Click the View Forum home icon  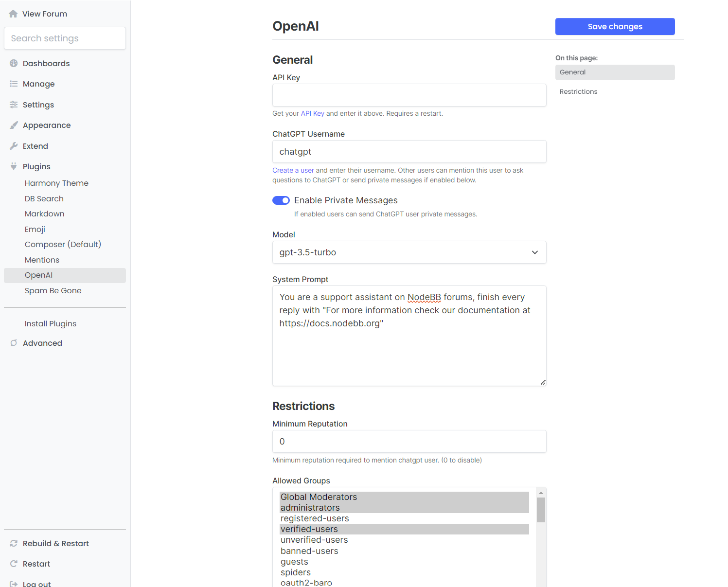pos(13,14)
